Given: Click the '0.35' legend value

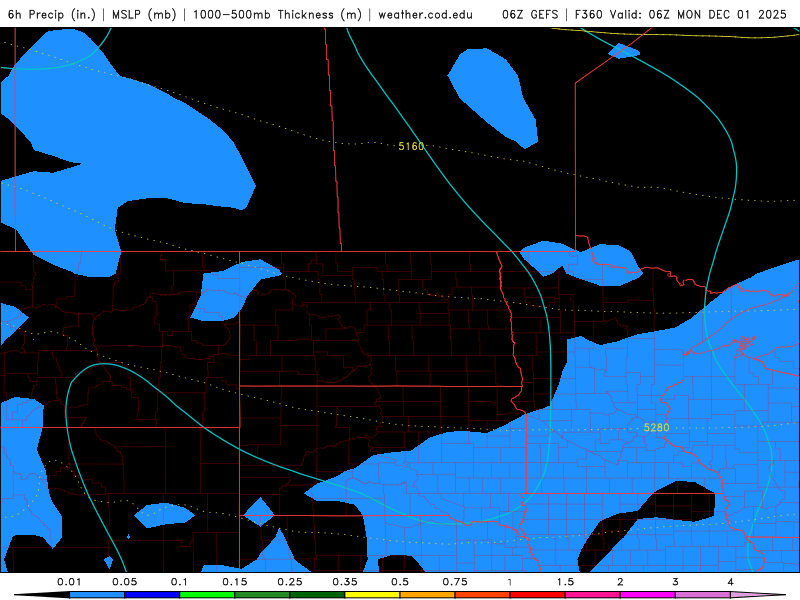Looking at the screenshot, I should [x=345, y=582].
